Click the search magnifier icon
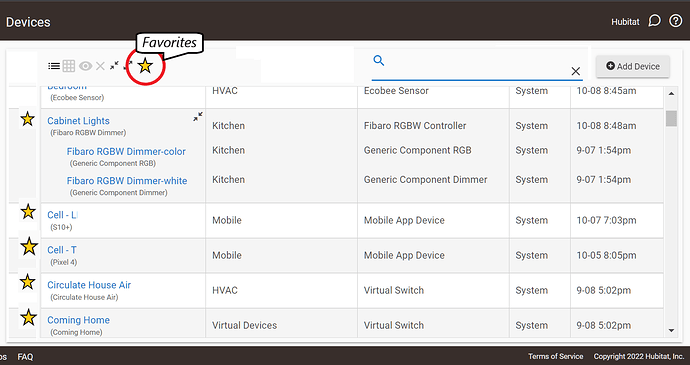Image resolution: width=690 pixels, height=365 pixels. [378, 60]
